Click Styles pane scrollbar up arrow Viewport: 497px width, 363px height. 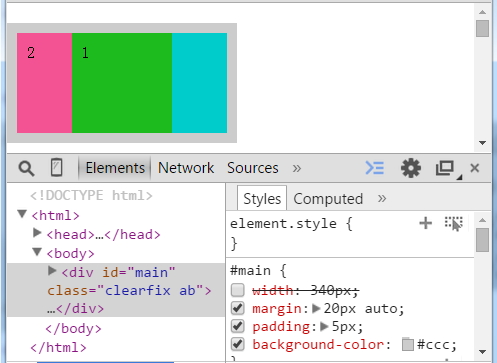[482, 220]
